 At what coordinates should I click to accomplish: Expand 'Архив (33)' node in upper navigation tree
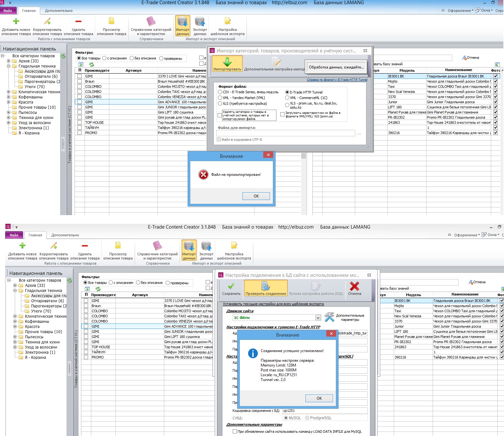(x=9, y=61)
